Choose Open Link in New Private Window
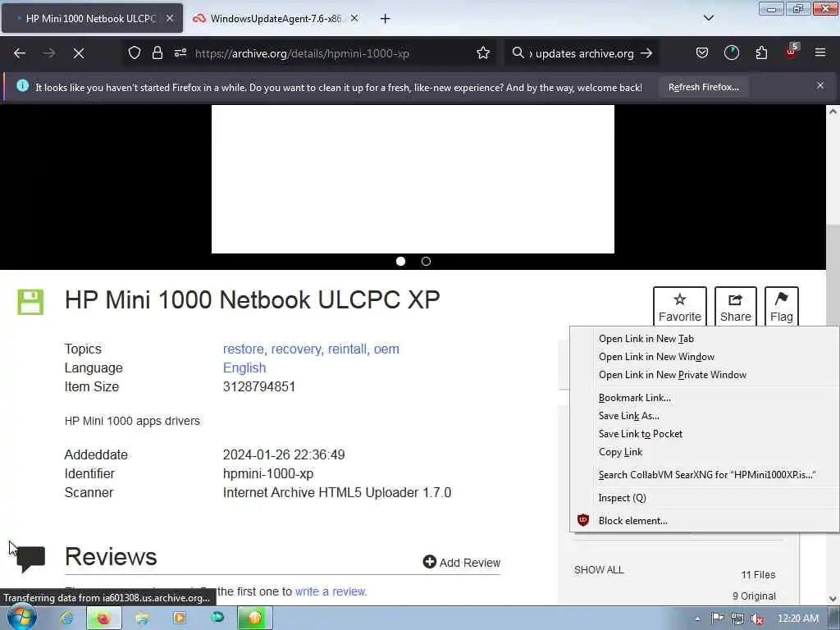Viewport: 840px width, 630px height. 705,375
